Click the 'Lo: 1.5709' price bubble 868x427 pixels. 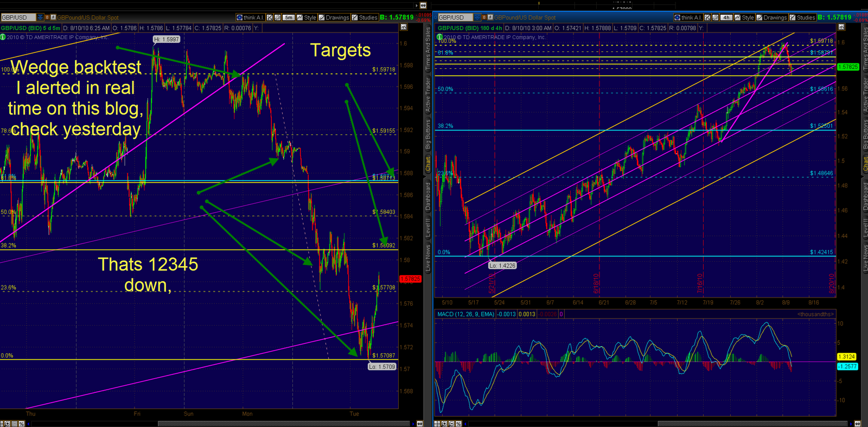click(382, 367)
